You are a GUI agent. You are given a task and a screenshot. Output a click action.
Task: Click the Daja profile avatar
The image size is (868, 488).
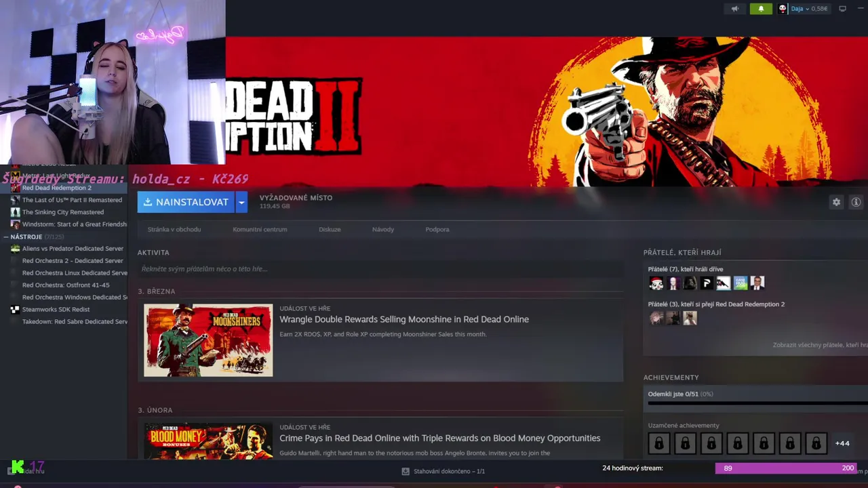(783, 9)
